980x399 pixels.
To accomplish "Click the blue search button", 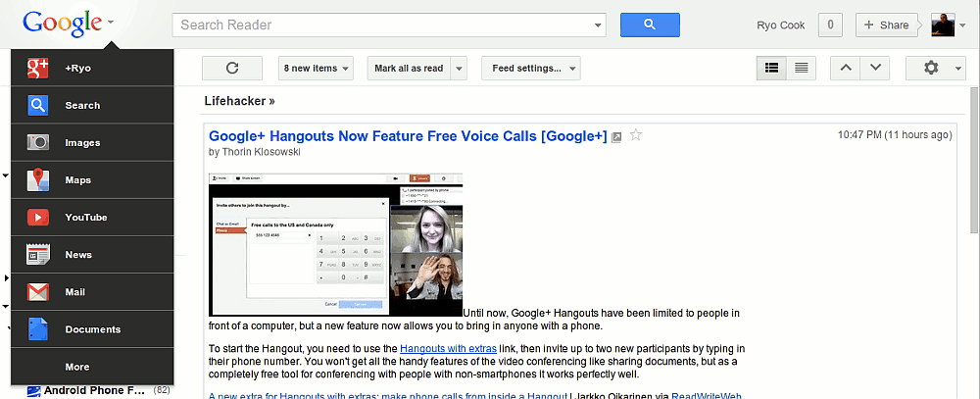I will 650,25.
